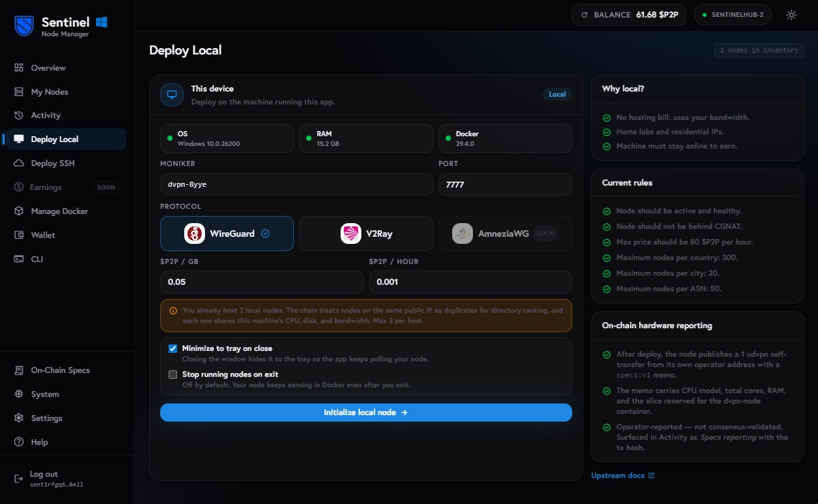
Task: Select Deploy Local in sidebar
Action: coord(66,139)
